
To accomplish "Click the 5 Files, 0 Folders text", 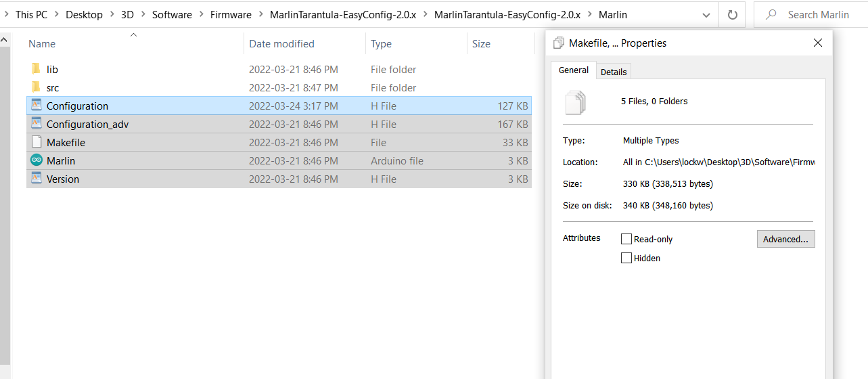I will click(x=654, y=101).
